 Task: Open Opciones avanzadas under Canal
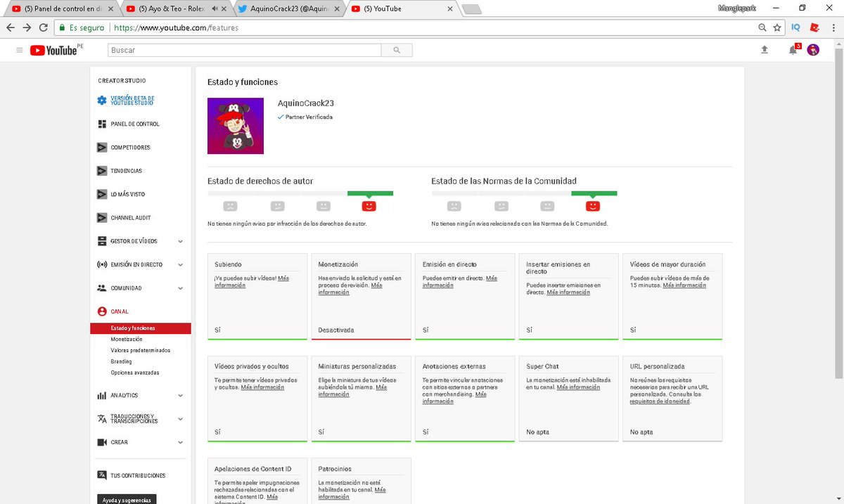pos(135,373)
